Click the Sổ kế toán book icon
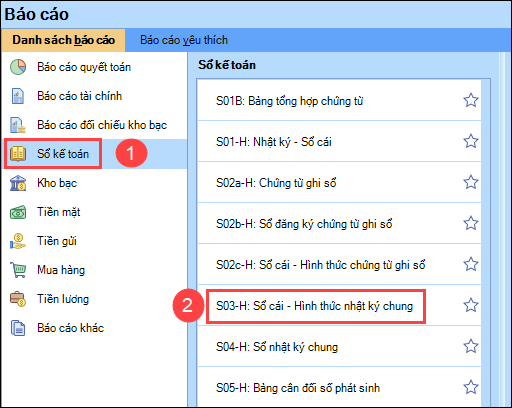Screen dimensions: 512x408 (18, 154)
